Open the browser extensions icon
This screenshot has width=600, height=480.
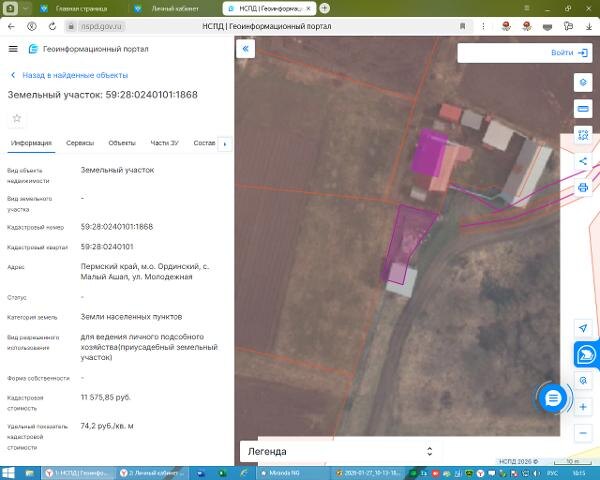[x=568, y=26]
